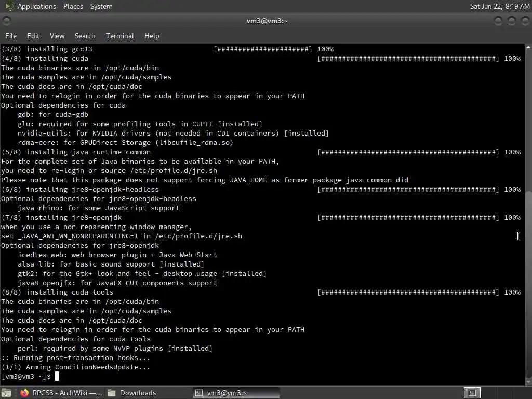Click the "(5/8) installing java-runtime-common" line
The image size is (532, 399).
(x=76, y=152)
